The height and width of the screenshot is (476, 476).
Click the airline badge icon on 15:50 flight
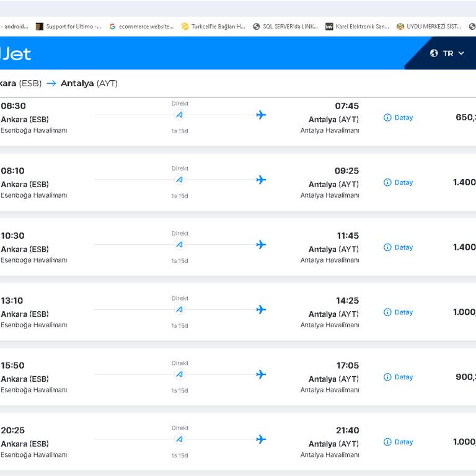180,374
